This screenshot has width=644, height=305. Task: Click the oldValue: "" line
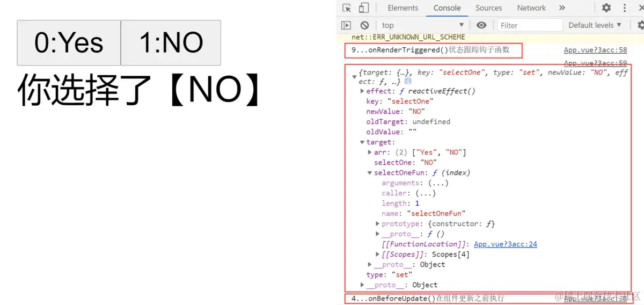point(391,132)
